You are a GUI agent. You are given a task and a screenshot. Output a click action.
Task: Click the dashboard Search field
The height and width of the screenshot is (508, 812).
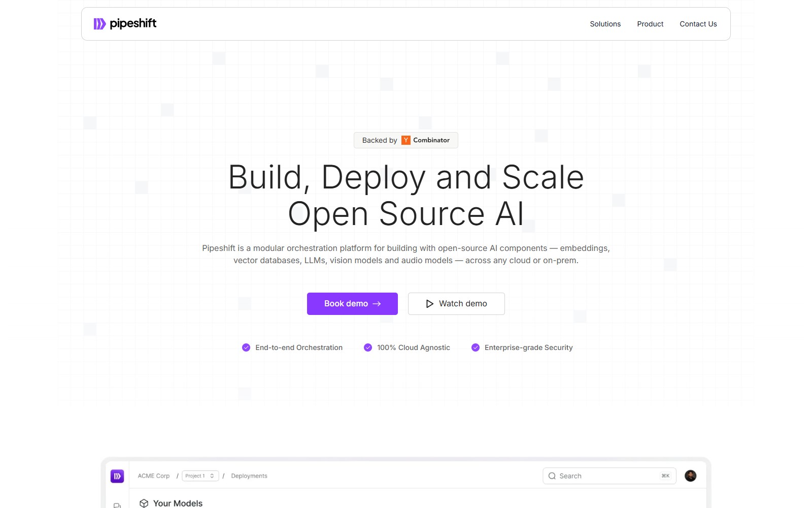(x=610, y=476)
